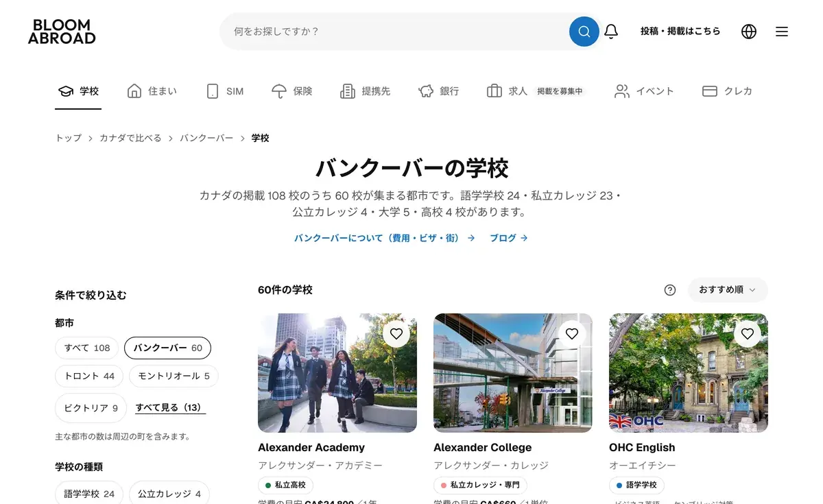The image size is (823, 504).
Task: Expand すべて見る（13） city list
Action: pyautogui.click(x=170, y=408)
